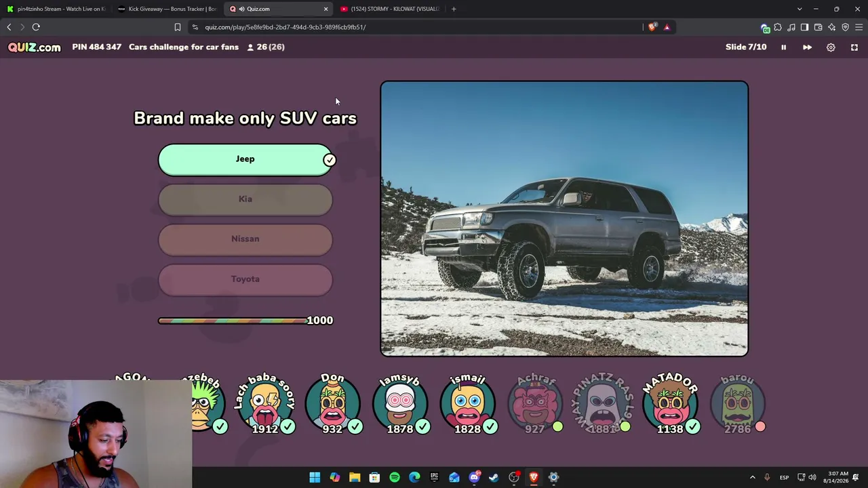This screenshot has width=868, height=488.
Task: Open the Windows Start menu
Action: coord(315,477)
